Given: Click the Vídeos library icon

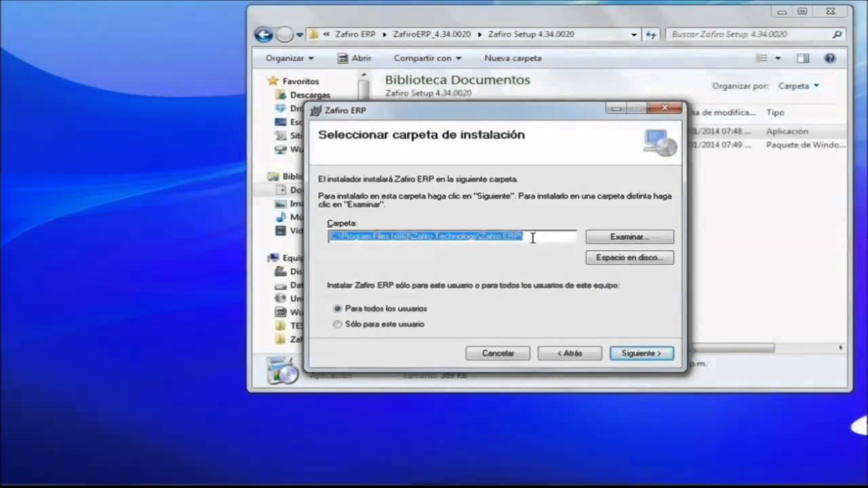Looking at the screenshot, I should coord(281,230).
